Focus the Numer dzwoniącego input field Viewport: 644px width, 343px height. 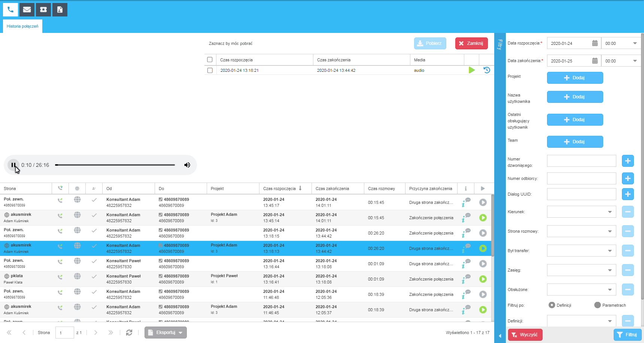[581, 161]
